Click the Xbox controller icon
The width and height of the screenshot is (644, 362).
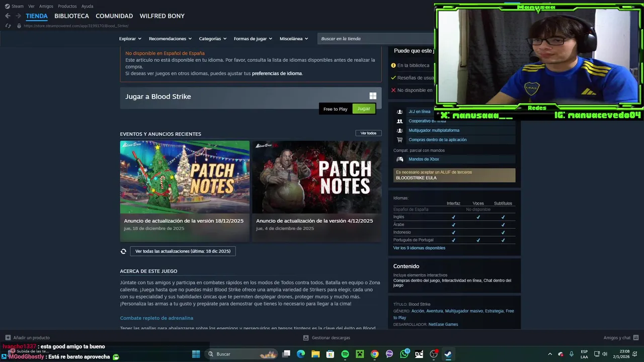(x=400, y=159)
